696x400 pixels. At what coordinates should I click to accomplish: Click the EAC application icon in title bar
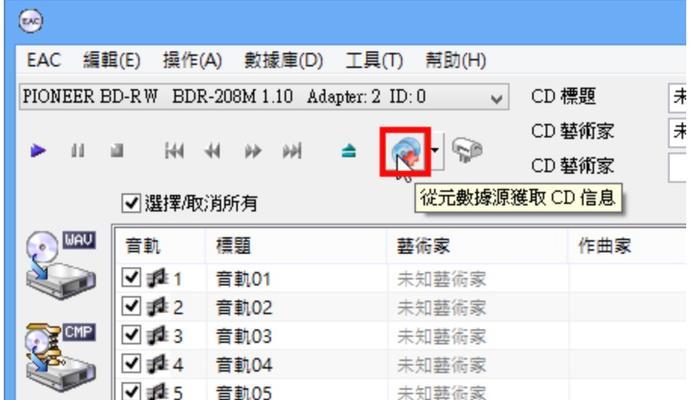(x=31, y=21)
